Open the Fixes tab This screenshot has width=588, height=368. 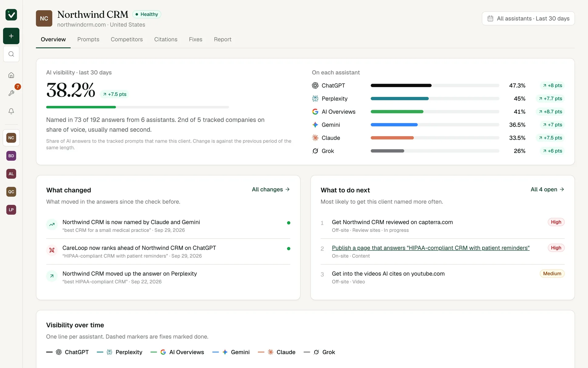(x=195, y=39)
